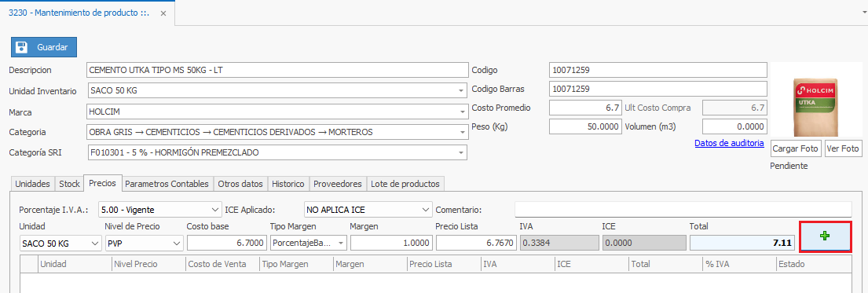Expand the Marca HOLCIM dropdown
This screenshot has height=293, width=868.
click(x=462, y=112)
